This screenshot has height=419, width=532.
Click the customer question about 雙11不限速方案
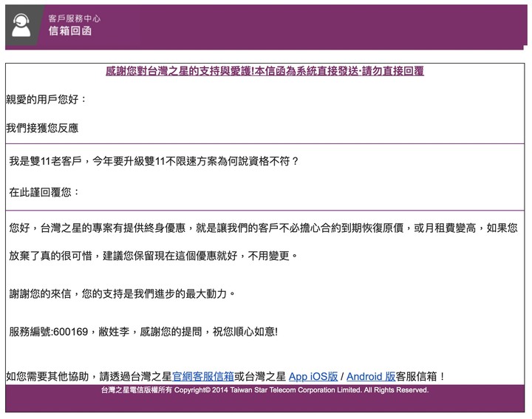[x=154, y=161]
